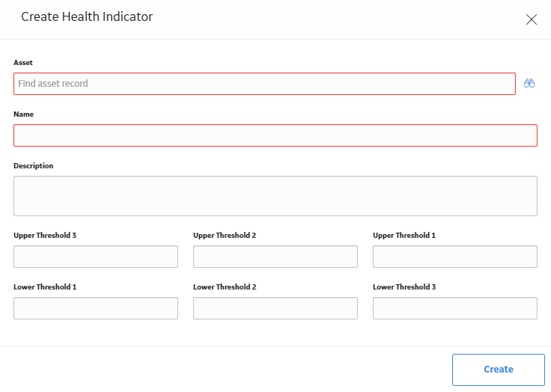Close the Create Health Indicator dialog
This screenshot has height=392, width=551.
[x=532, y=19]
